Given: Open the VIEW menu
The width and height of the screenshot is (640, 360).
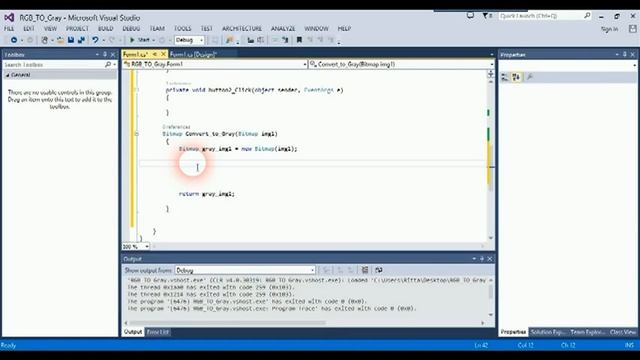Looking at the screenshot, I should coord(50,29).
